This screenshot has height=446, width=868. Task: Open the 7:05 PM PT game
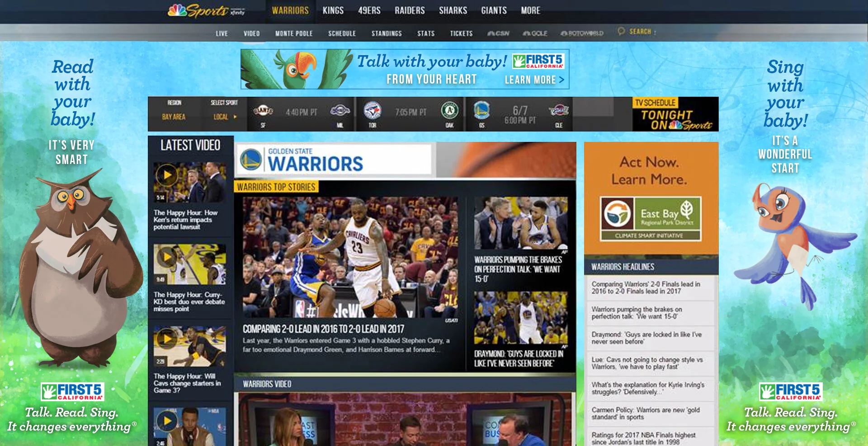coord(410,112)
